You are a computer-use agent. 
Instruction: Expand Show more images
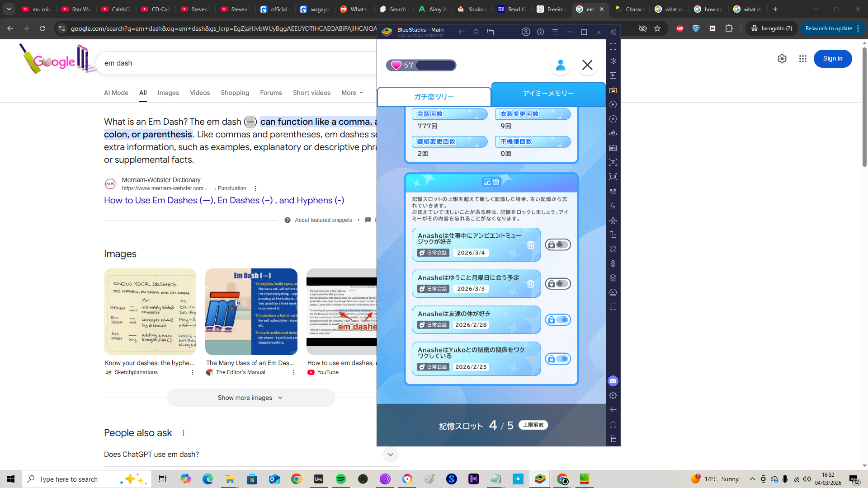[251, 398]
